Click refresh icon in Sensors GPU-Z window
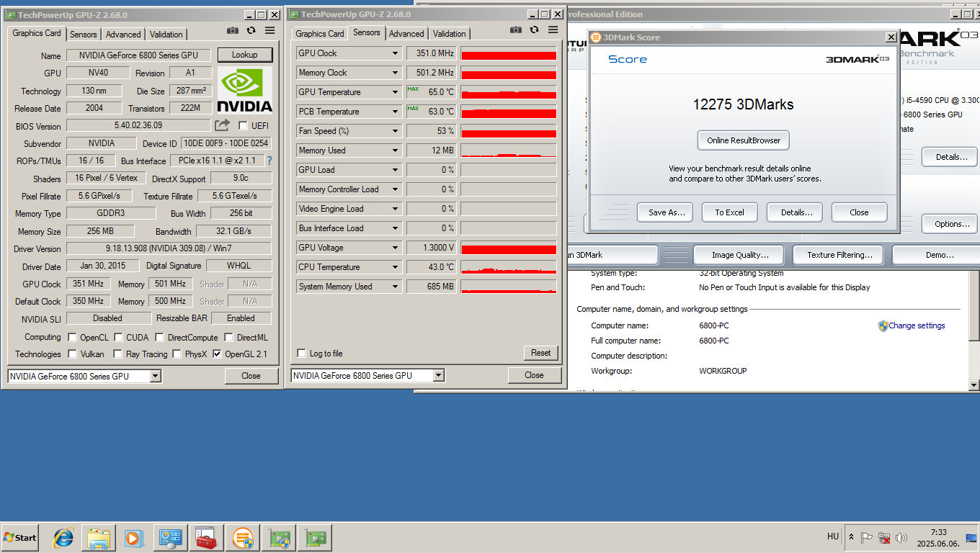 click(534, 30)
